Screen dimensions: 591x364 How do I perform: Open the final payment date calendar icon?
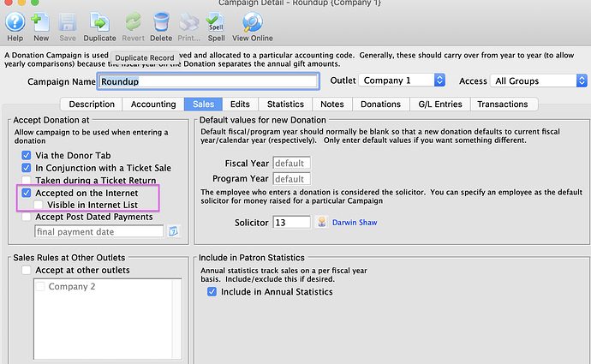173,231
